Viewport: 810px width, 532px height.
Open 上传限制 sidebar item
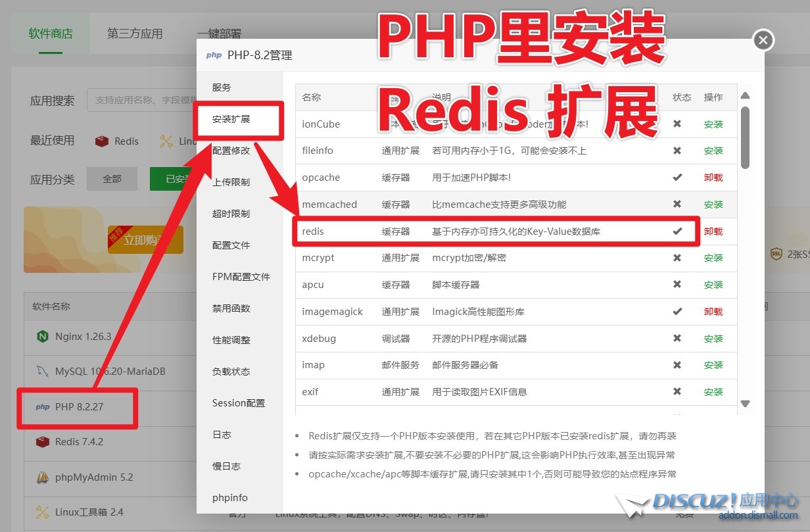pos(231,182)
